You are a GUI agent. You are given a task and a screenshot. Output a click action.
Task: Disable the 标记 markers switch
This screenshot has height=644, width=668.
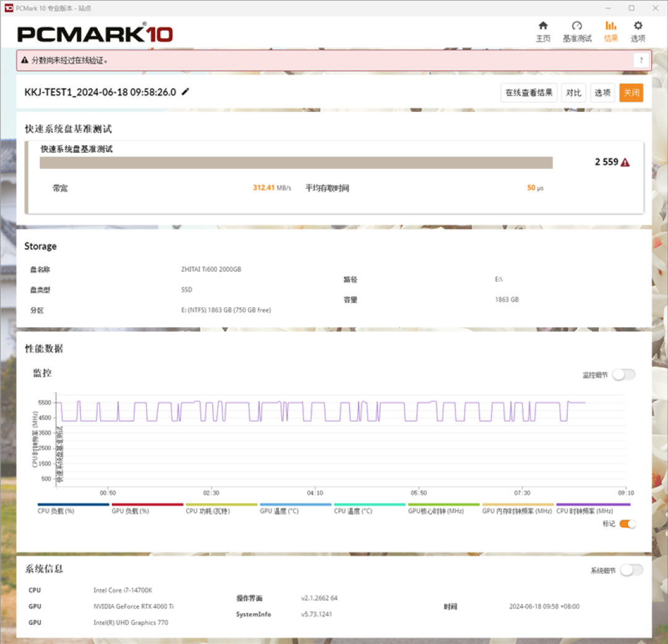[x=627, y=524]
